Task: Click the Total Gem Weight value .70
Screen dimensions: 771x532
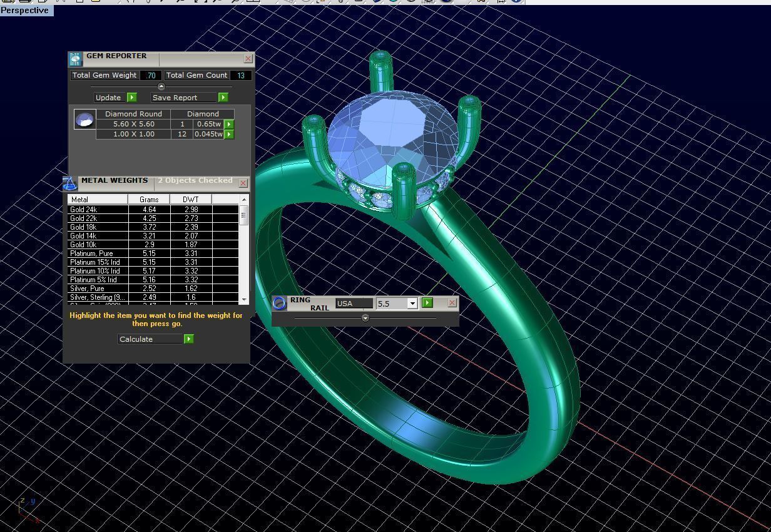Action: coord(151,75)
